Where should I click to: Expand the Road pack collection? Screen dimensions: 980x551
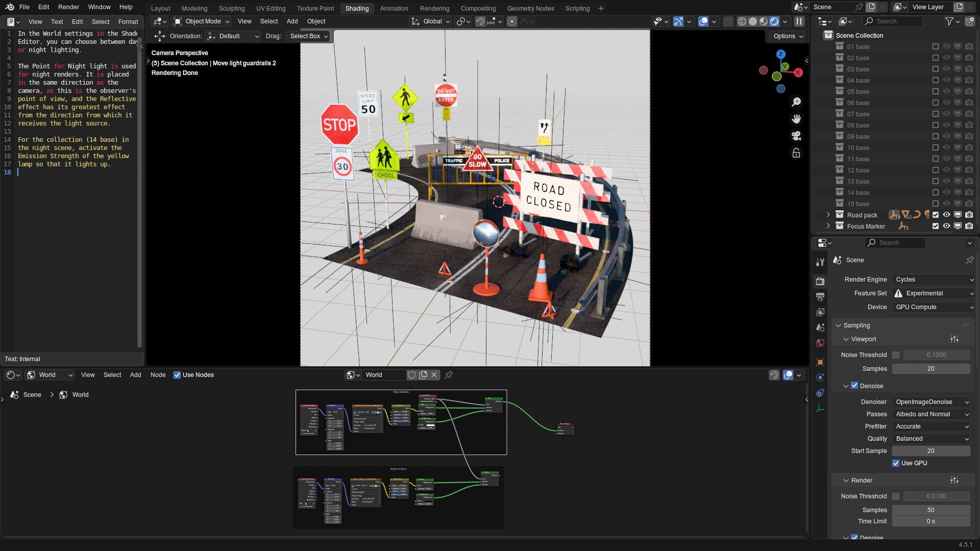(828, 215)
